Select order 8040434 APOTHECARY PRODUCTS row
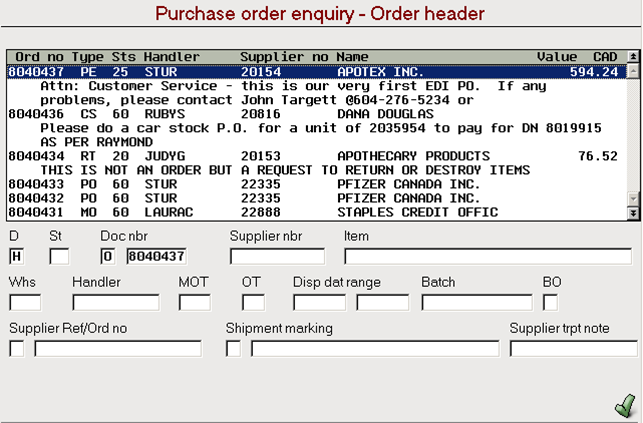 click(317, 156)
